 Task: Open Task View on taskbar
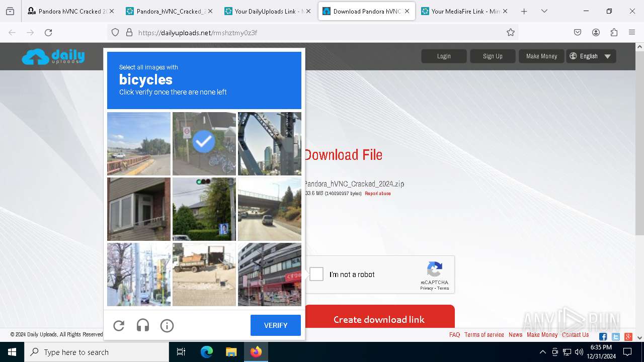tap(181, 352)
